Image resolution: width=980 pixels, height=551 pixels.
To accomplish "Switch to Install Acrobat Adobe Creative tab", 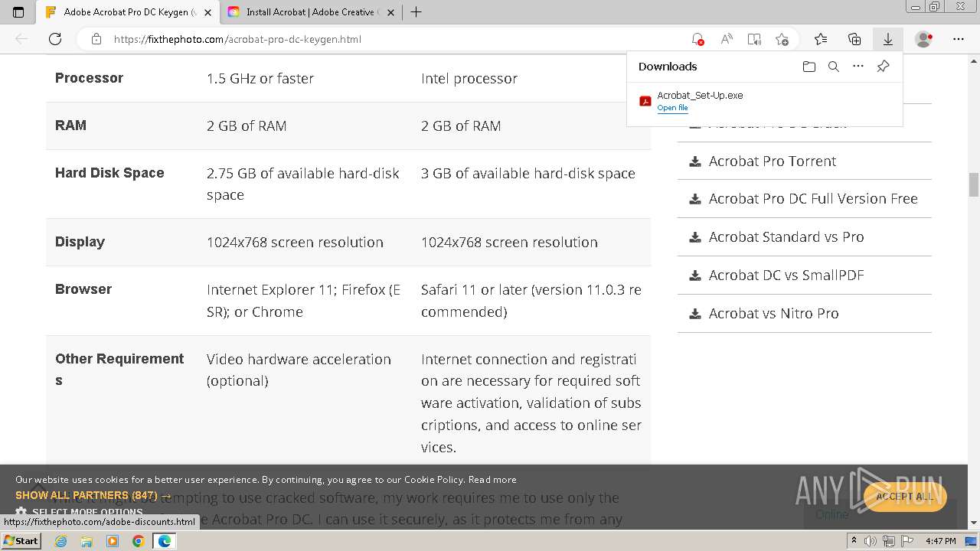I will pos(310,12).
